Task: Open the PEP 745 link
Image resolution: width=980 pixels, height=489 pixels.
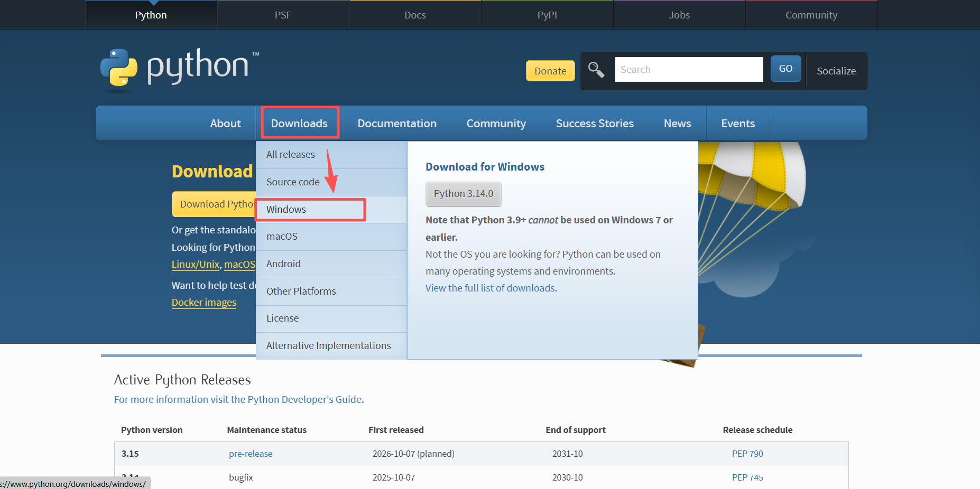Action: click(747, 477)
